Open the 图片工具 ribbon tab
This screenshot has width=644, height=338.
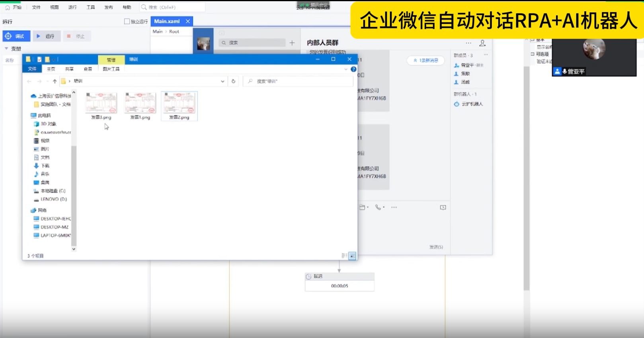point(111,69)
